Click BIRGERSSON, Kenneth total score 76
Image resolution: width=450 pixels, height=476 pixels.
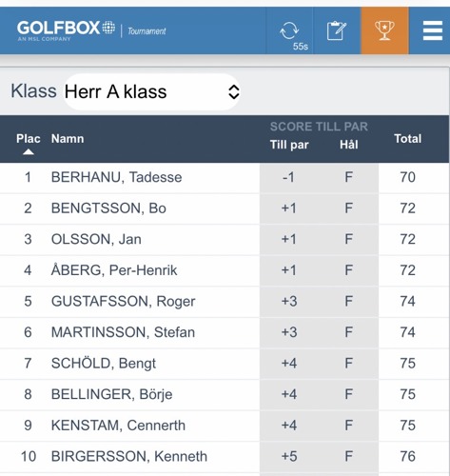tap(407, 456)
